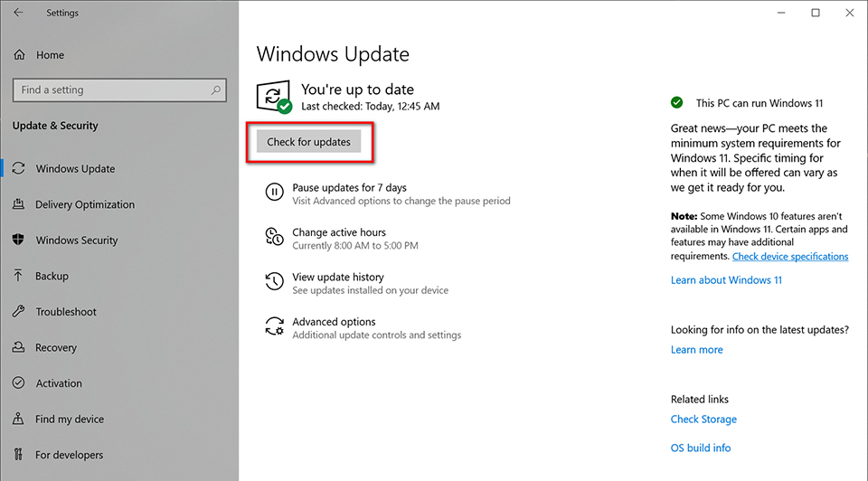Click the For developers tools icon
The height and width of the screenshot is (481, 868).
click(x=18, y=455)
